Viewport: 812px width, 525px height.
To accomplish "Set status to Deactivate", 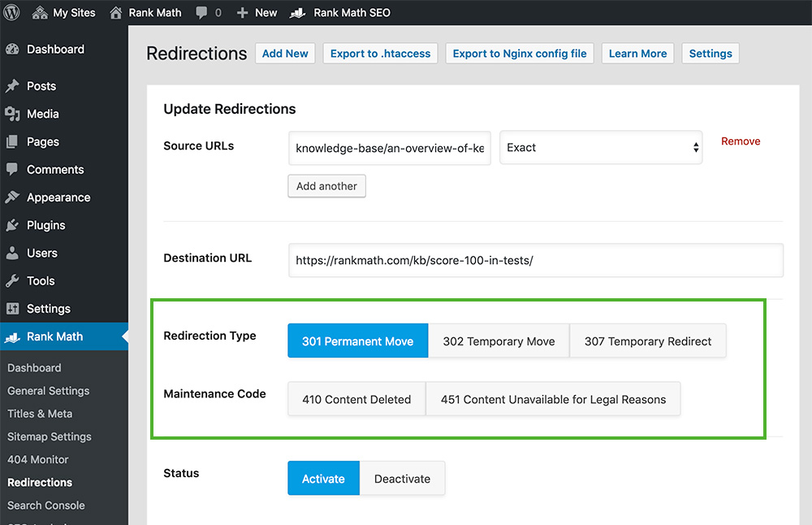I will coord(403,479).
